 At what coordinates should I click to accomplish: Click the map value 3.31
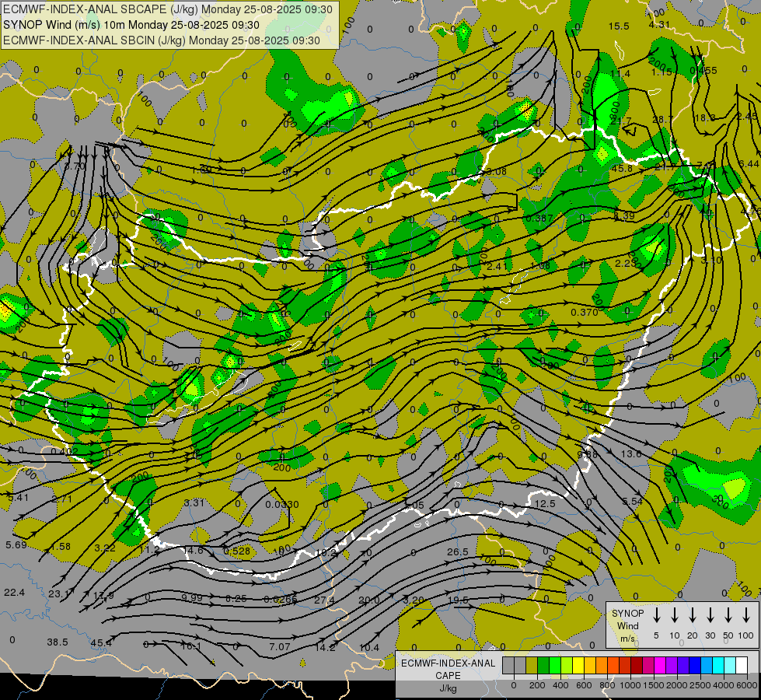click(x=194, y=502)
